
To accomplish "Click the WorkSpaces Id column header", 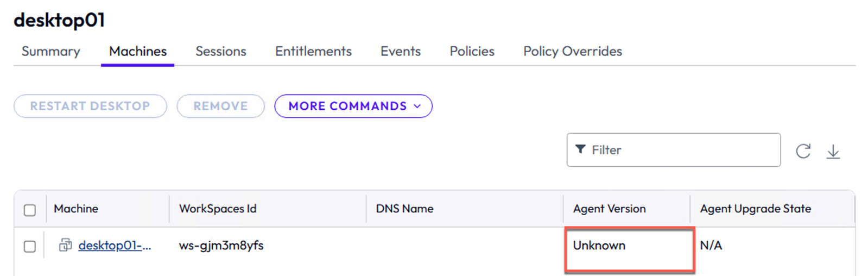I will coord(218,209).
